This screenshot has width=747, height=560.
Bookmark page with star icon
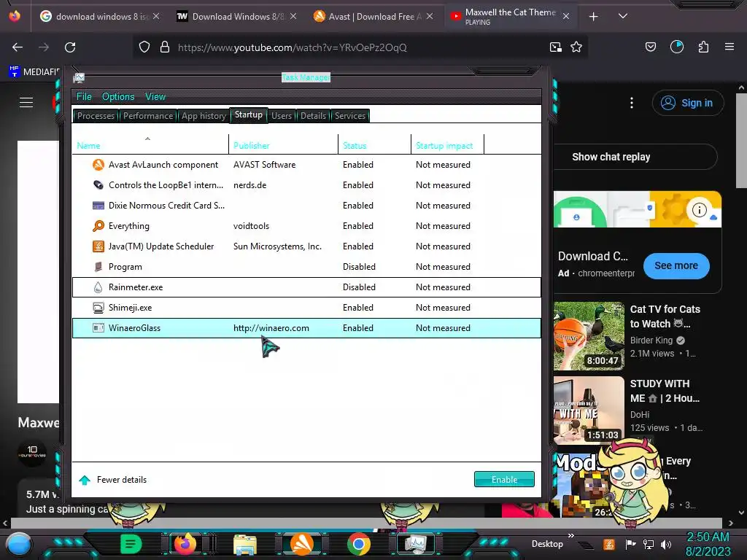[x=576, y=47]
